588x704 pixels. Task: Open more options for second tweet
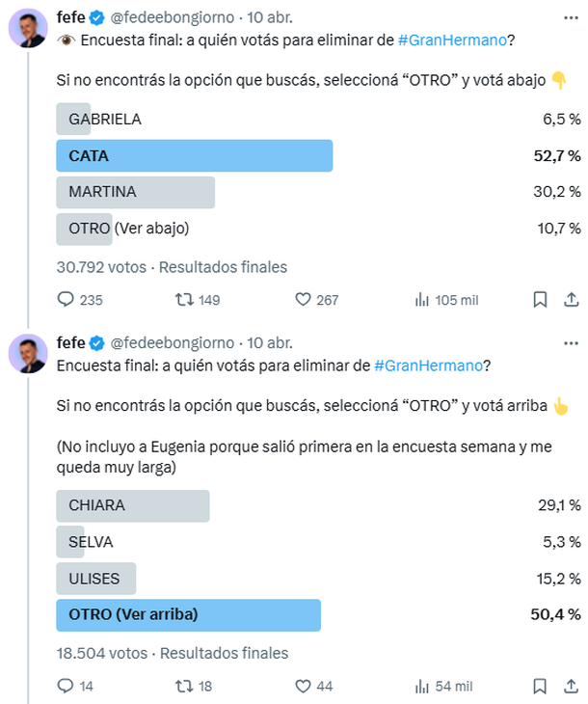coord(570,342)
